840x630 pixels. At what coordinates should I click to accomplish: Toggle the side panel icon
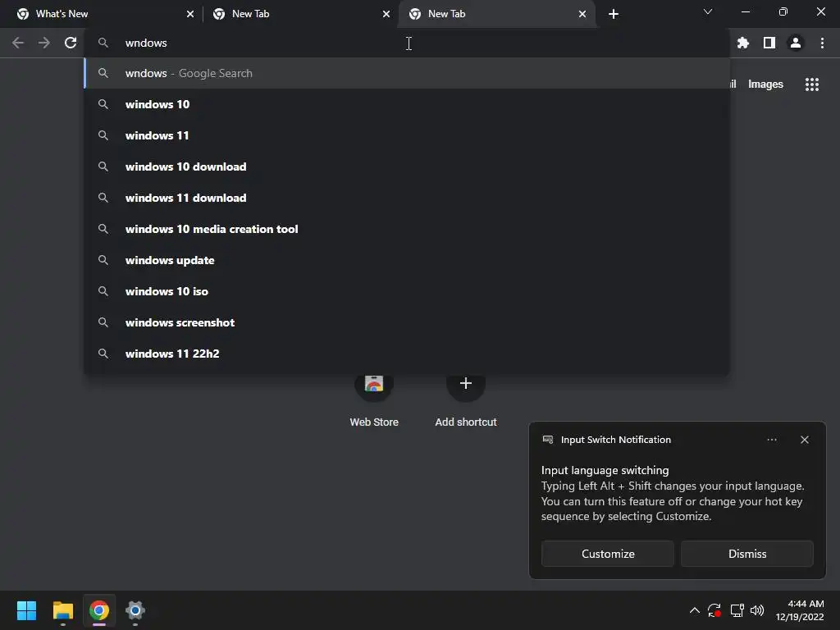[x=769, y=43]
